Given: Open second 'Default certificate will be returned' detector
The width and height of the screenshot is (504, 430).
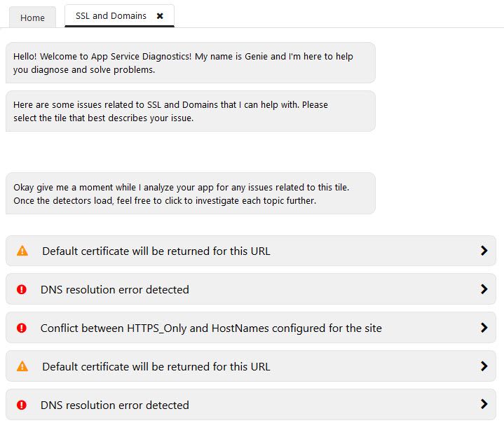Looking at the screenshot, I should click(251, 366).
